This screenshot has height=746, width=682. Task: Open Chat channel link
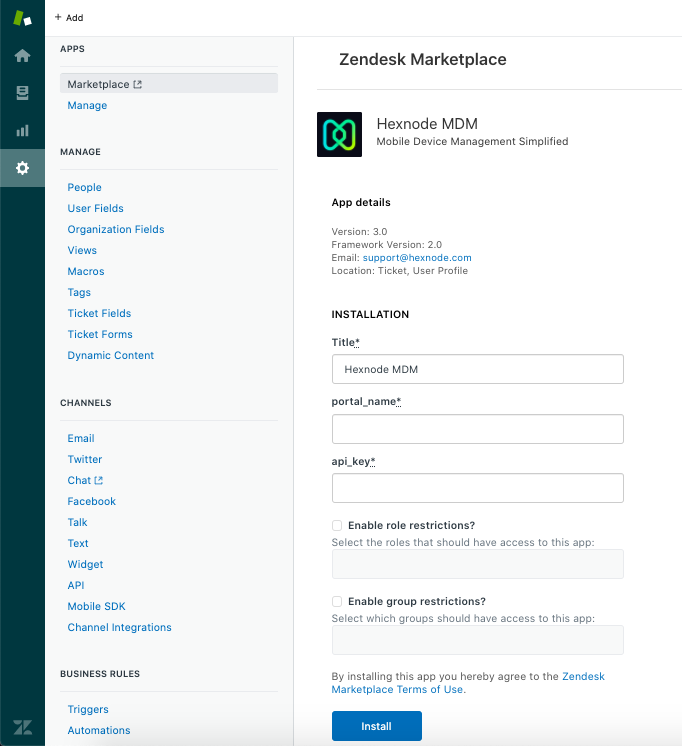click(x=79, y=480)
